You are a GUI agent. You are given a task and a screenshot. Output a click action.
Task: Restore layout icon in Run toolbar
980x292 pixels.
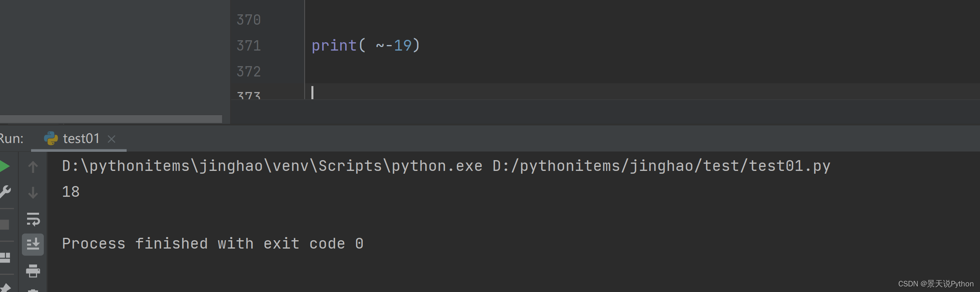click(x=5, y=258)
